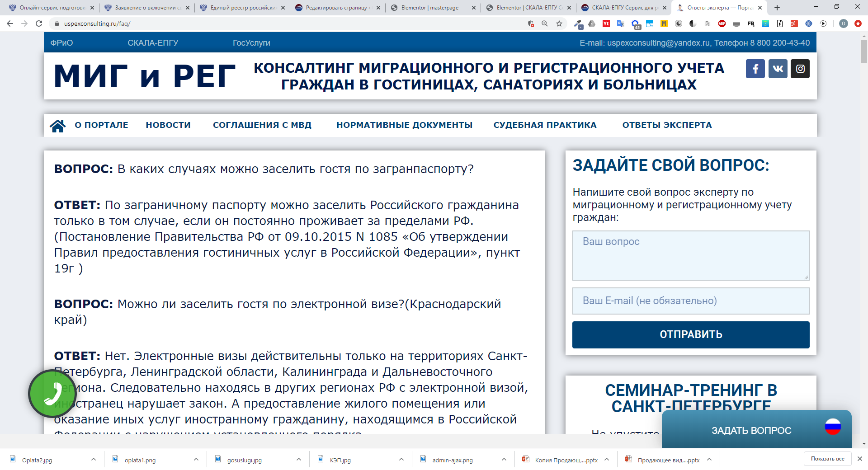
Task: Open НОВОСТИ menu item
Action: coord(168,125)
